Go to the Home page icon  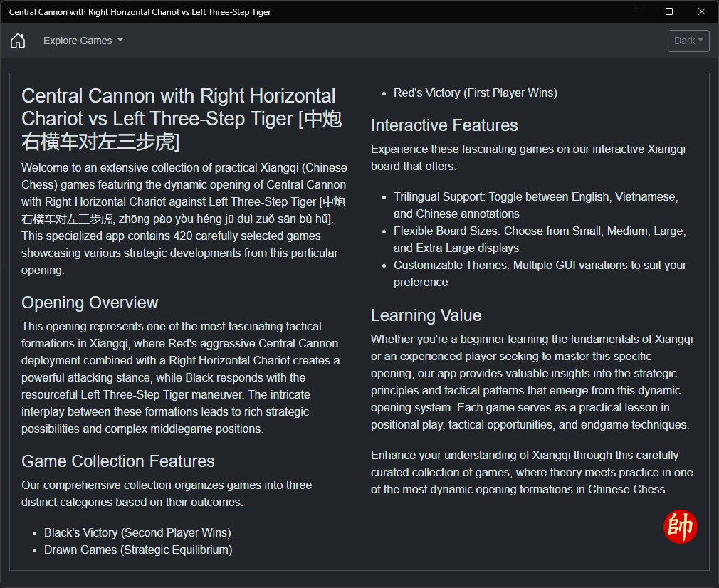click(x=18, y=41)
